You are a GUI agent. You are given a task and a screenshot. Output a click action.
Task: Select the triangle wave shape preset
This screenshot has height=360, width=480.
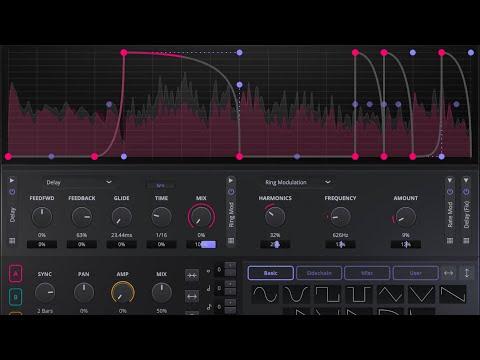(x=390, y=294)
